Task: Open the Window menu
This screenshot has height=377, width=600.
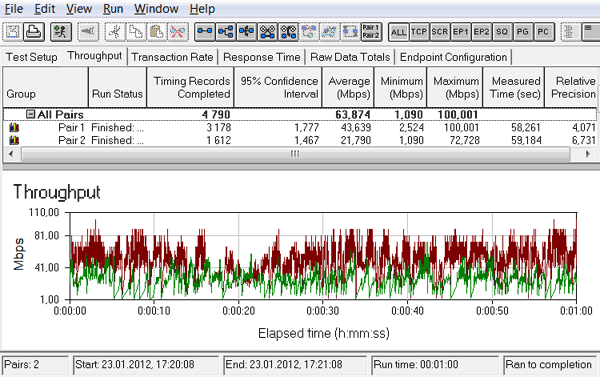Action: (x=156, y=8)
